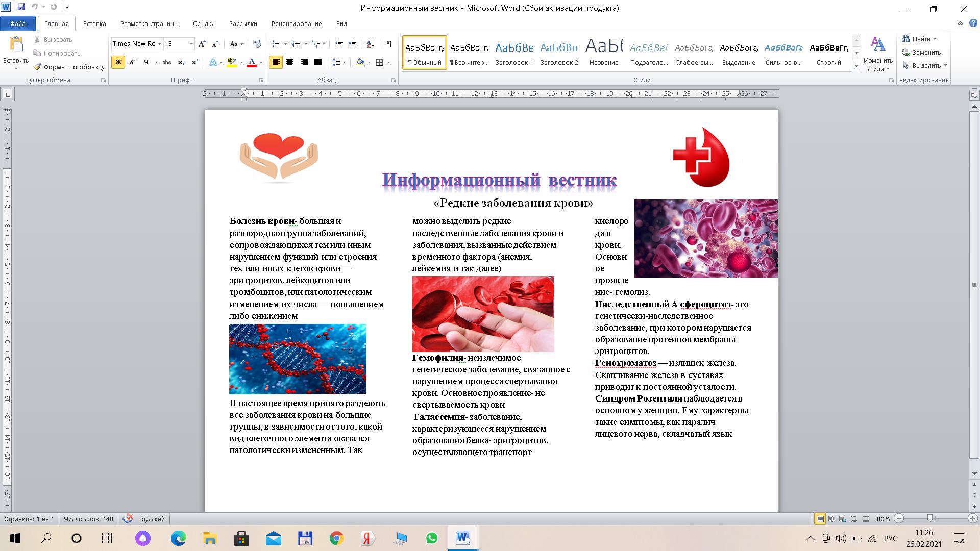
Task: Decrease indent icon in paragraph group
Action: click(338, 44)
